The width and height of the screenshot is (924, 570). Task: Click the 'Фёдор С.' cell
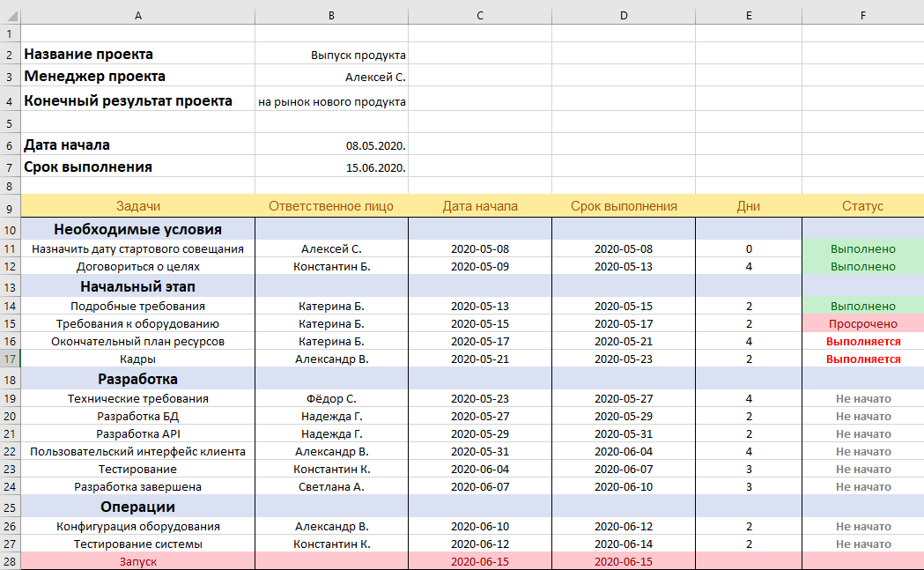(x=332, y=398)
